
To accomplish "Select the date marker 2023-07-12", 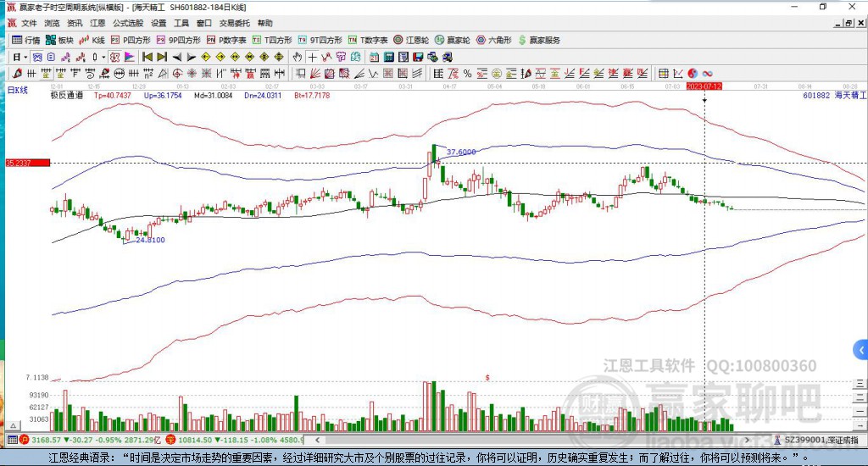I will 704,86.
